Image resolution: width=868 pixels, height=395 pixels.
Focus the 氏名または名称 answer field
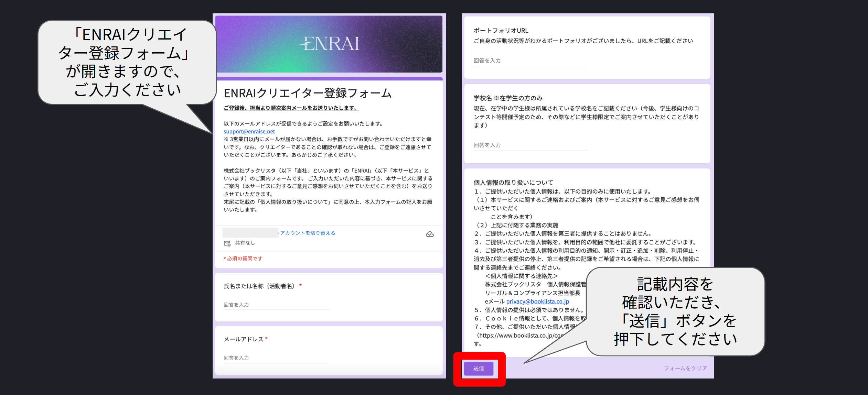coord(276,305)
